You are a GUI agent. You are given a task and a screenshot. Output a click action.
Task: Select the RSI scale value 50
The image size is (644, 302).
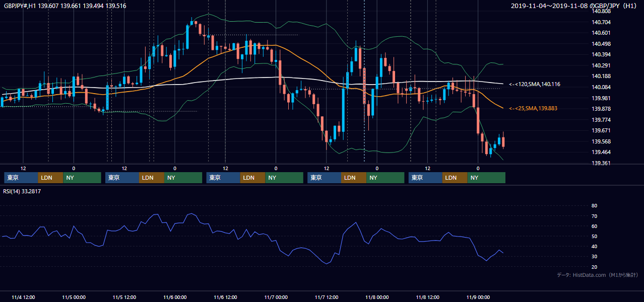[x=595, y=236]
